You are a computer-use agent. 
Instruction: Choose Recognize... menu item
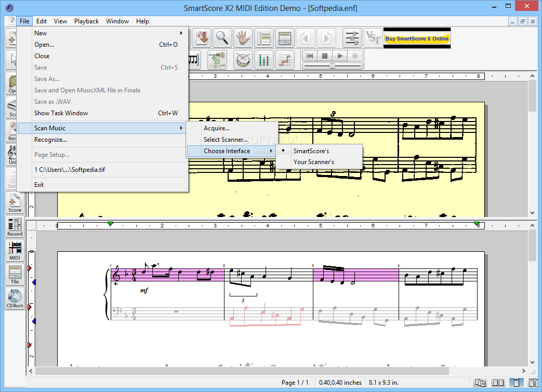(x=102, y=140)
